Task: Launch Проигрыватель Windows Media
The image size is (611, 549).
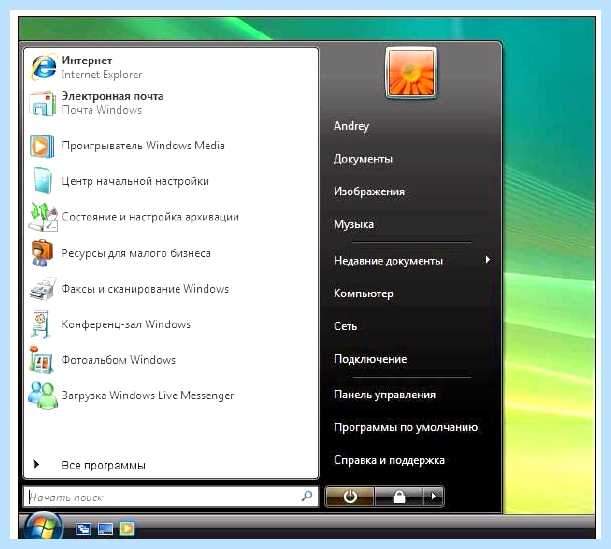Action: click(143, 145)
